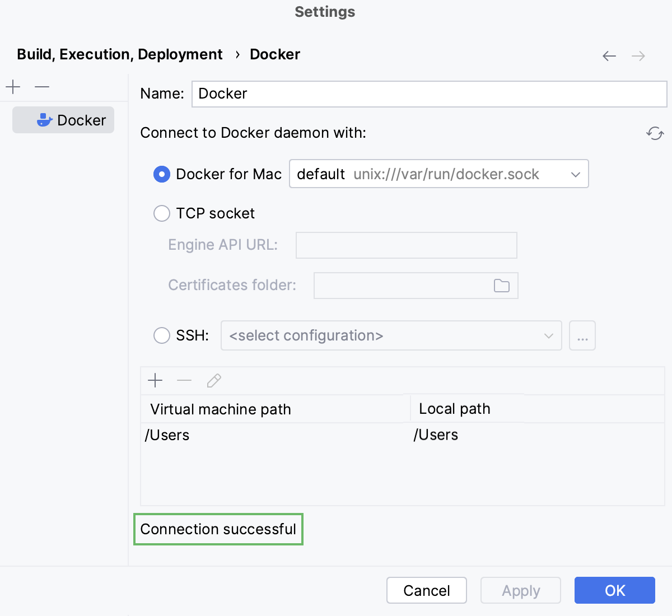The height and width of the screenshot is (616, 672).
Task: Remove selected Docker configuration using minus icon
Action: tap(41, 87)
